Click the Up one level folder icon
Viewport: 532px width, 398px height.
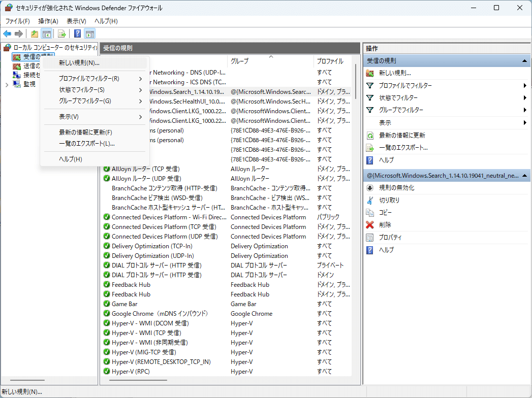(x=34, y=34)
